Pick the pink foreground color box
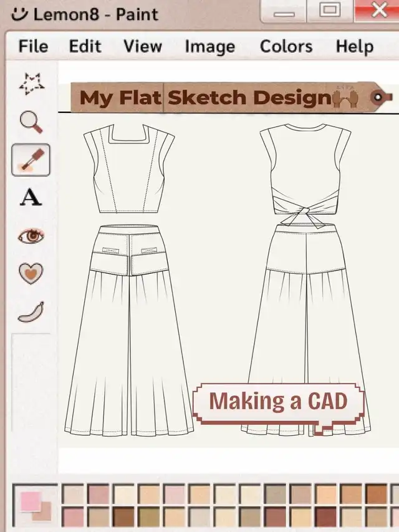Viewport: 399px width, 532px height. coord(30,501)
